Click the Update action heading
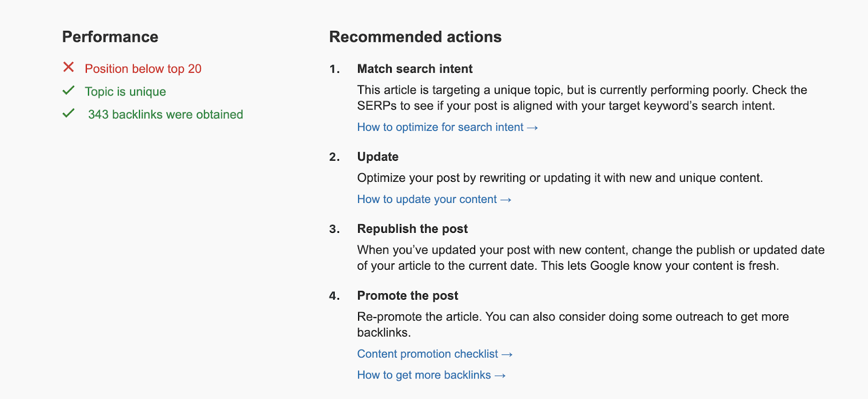Image resolution: width=868 pixels, height=399 pixels. [378, 157]
